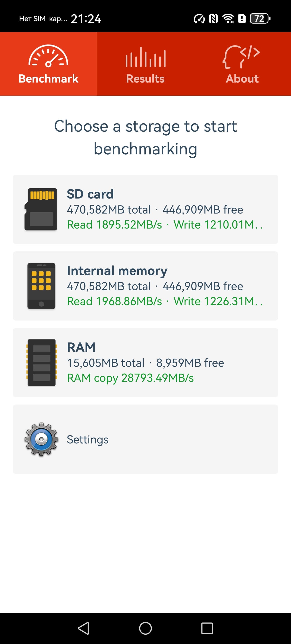Select the Internal memory heading

coord(117,271)
